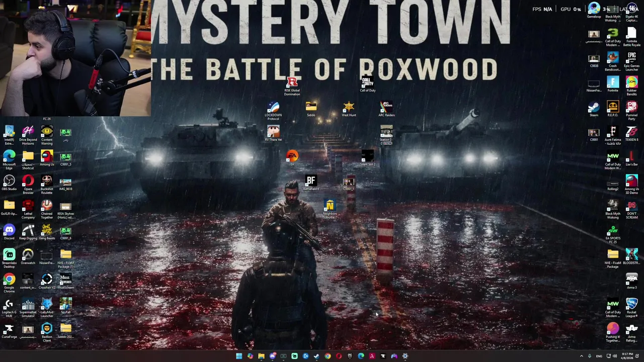The image size is (644, 362).
Task: Open the West Hunt game shortcut
Action: 349,109
